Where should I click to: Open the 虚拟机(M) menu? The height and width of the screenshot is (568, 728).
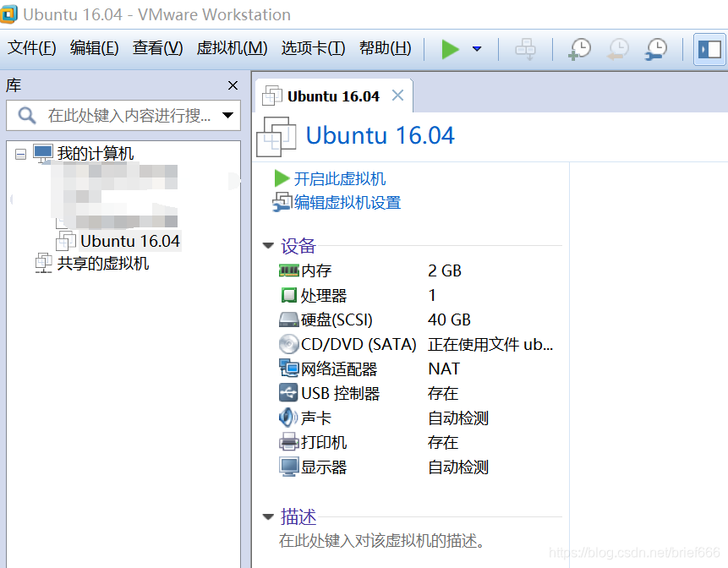click(x=232, y=48)
